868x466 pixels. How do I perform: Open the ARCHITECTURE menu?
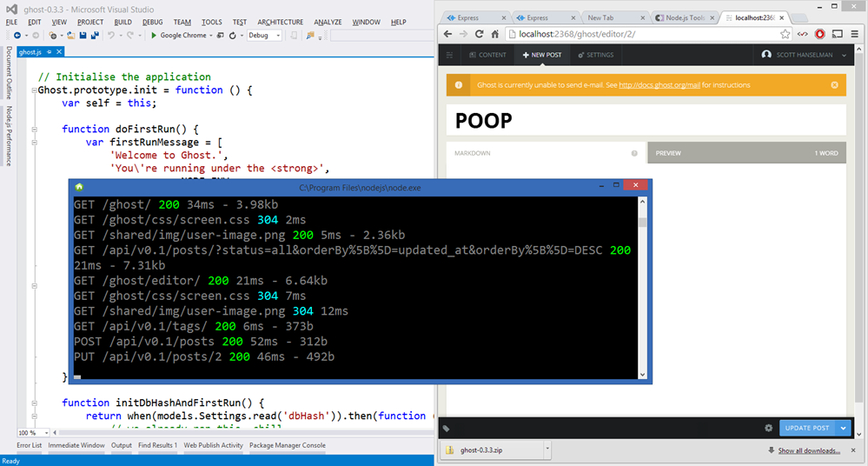point(280,22)
